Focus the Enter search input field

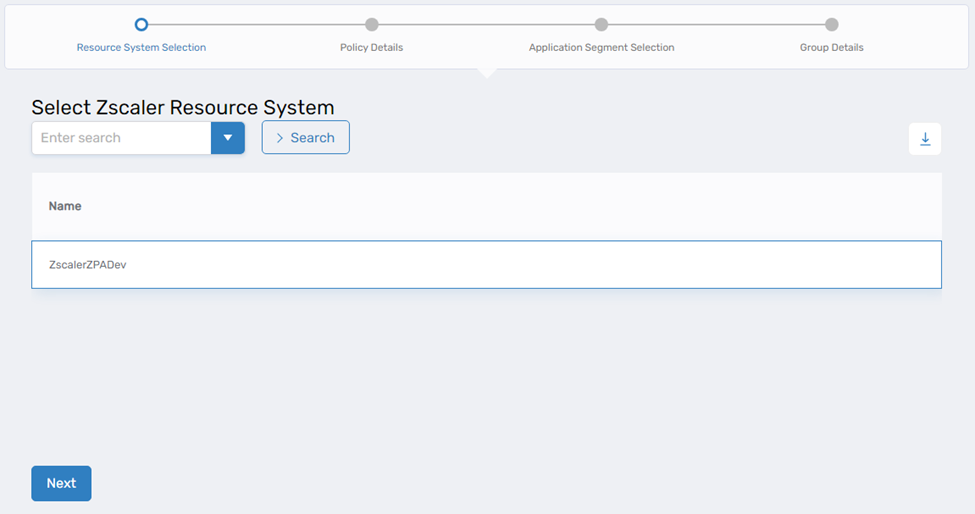click(121, 138)
